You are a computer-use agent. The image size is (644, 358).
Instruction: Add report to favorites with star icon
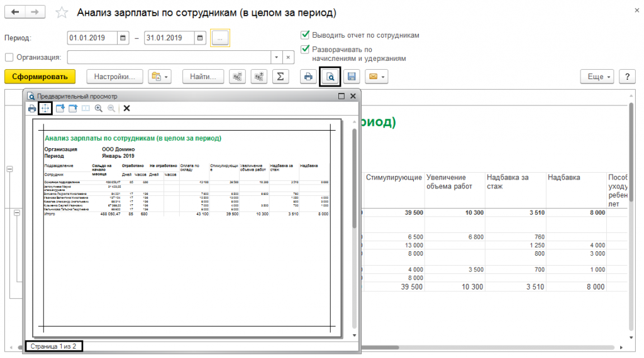click(61, 13)
